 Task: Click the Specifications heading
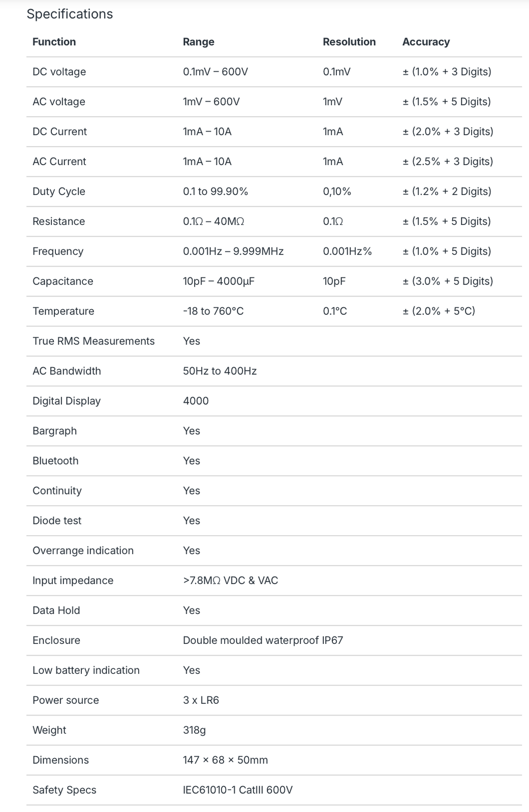point(70,14)
